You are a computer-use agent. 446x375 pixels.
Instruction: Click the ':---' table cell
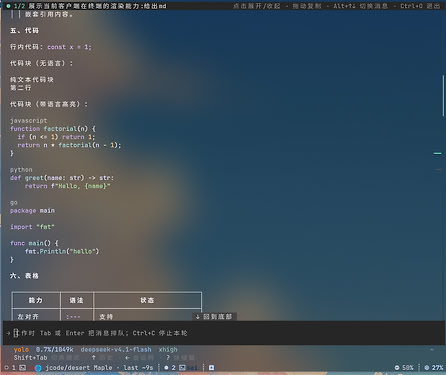(x=73, y=316)
